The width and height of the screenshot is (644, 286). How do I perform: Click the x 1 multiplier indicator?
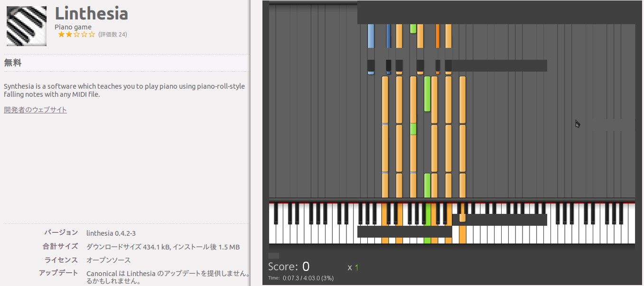click(353, 268)
